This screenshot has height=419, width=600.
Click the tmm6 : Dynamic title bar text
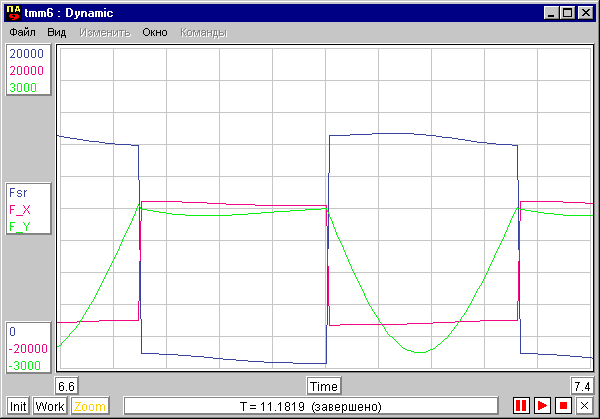(68, 13)
